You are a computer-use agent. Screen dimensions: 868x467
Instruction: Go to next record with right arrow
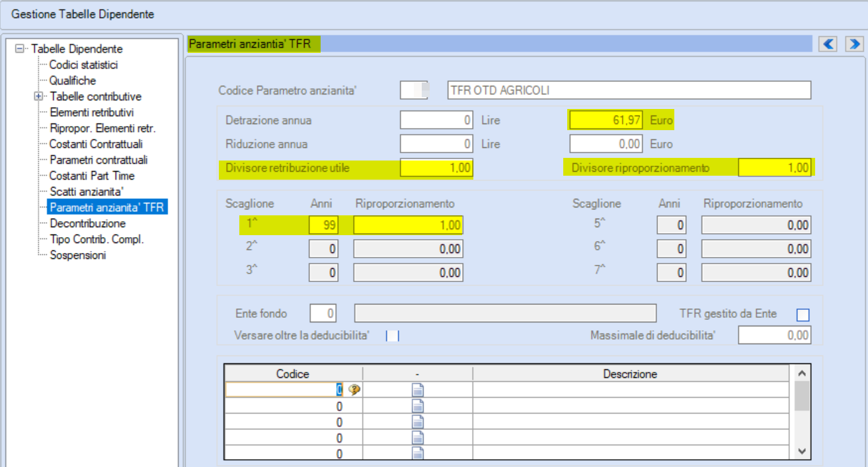853,44
